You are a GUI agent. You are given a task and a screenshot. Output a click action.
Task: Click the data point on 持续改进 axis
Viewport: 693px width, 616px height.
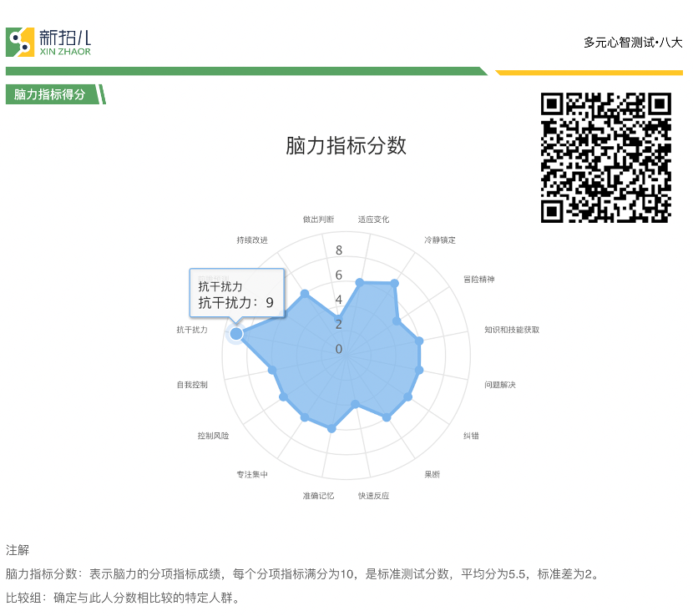click(x=305, y=294)
